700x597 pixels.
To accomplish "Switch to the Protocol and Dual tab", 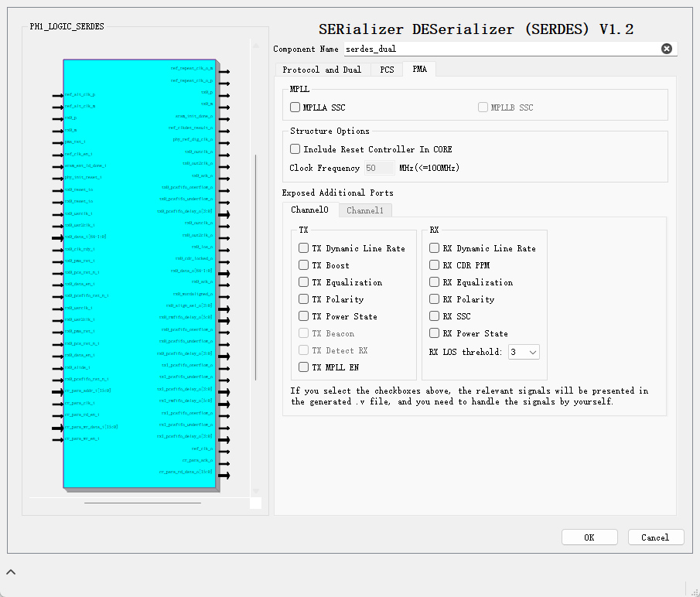I will point(322,70).
